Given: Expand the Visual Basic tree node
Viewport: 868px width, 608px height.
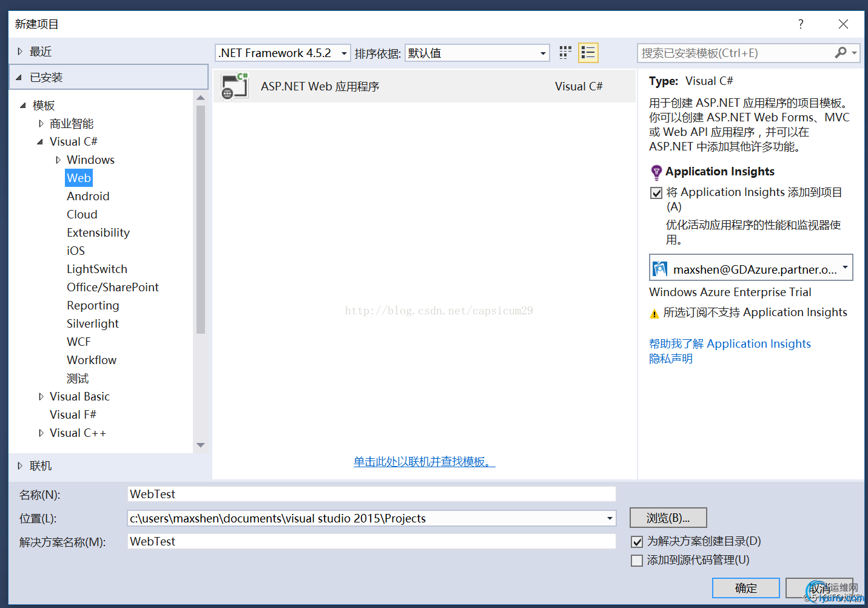Looking at the screenshot, I should 41,397.
